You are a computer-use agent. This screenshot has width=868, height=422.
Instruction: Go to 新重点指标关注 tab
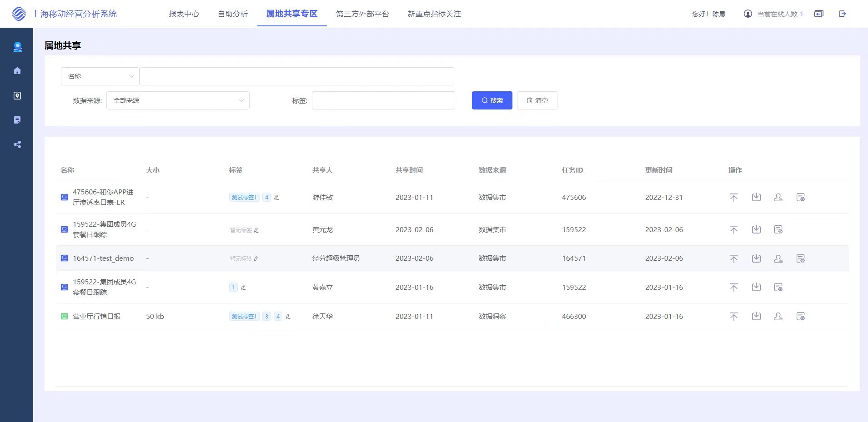[434, 14]
